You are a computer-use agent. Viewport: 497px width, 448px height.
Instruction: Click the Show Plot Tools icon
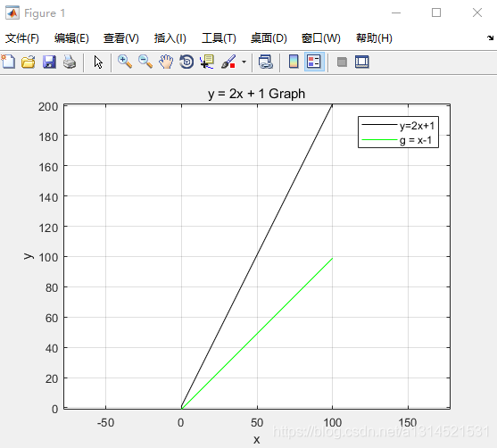[x=362, y=62]
